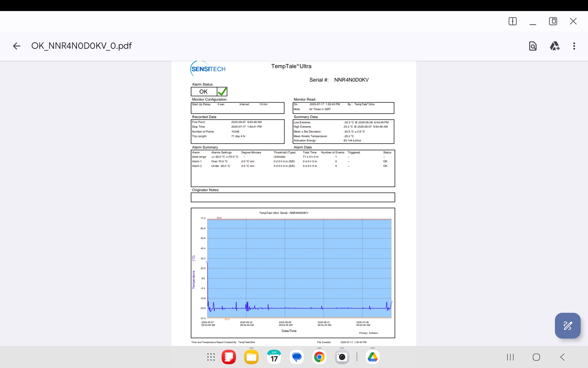
Task: Open find in document search icon
Action: point(533,46)
